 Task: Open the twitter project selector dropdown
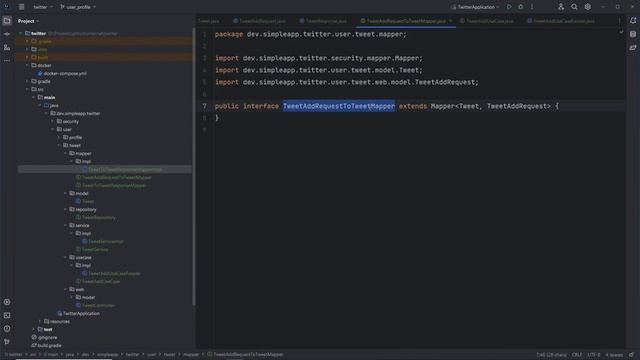pos(42,7)
